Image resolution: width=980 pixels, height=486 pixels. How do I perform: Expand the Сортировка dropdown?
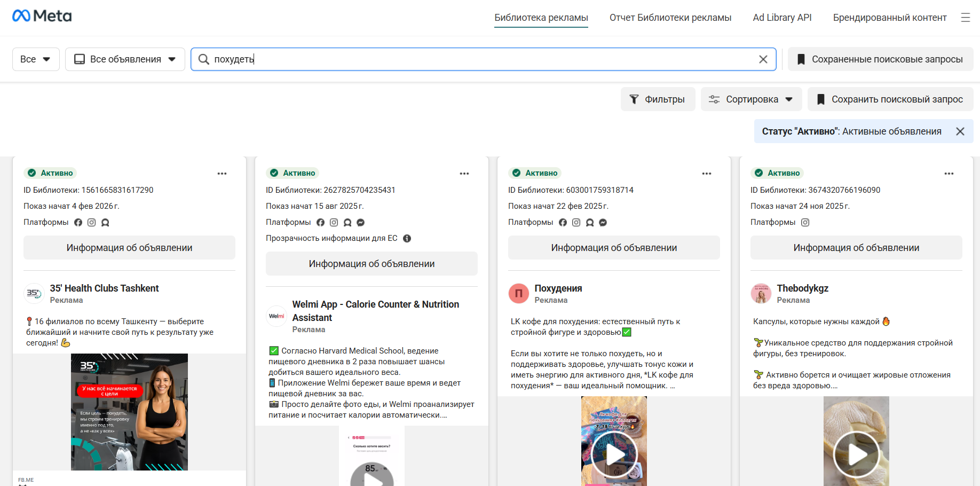[x=751, y=99]
